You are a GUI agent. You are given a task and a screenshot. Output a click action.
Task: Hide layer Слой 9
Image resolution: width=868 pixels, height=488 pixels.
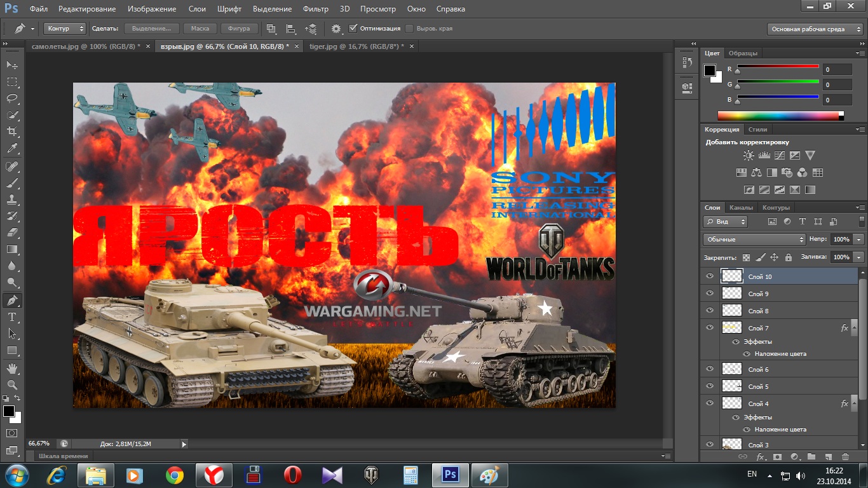click(710, 293)
